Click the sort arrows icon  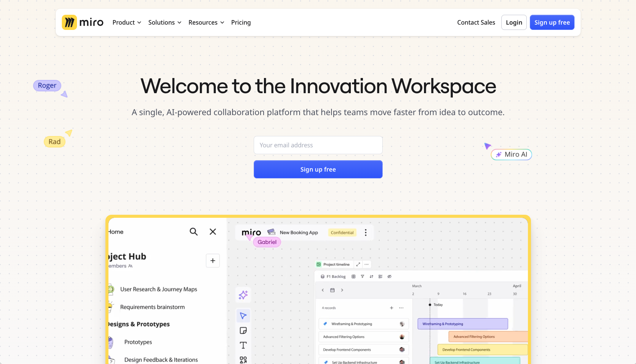click(x=371, y=277)
